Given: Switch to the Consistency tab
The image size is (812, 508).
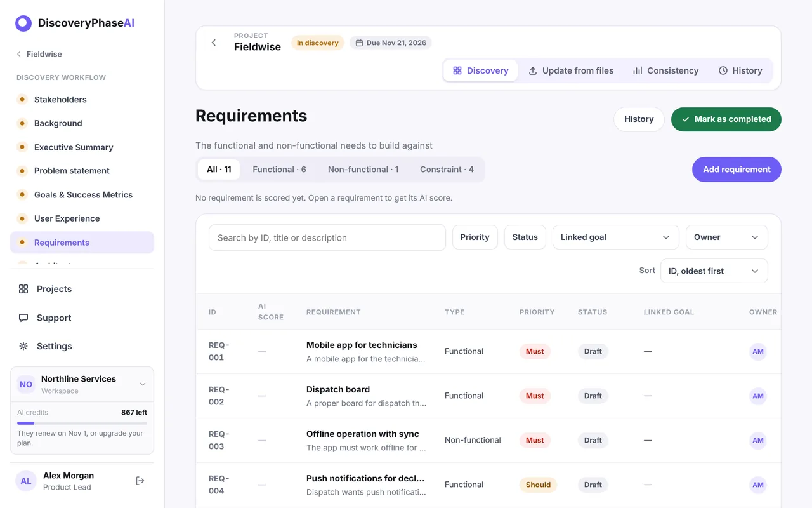Looking at the screenshot, I should click(665, 70).
